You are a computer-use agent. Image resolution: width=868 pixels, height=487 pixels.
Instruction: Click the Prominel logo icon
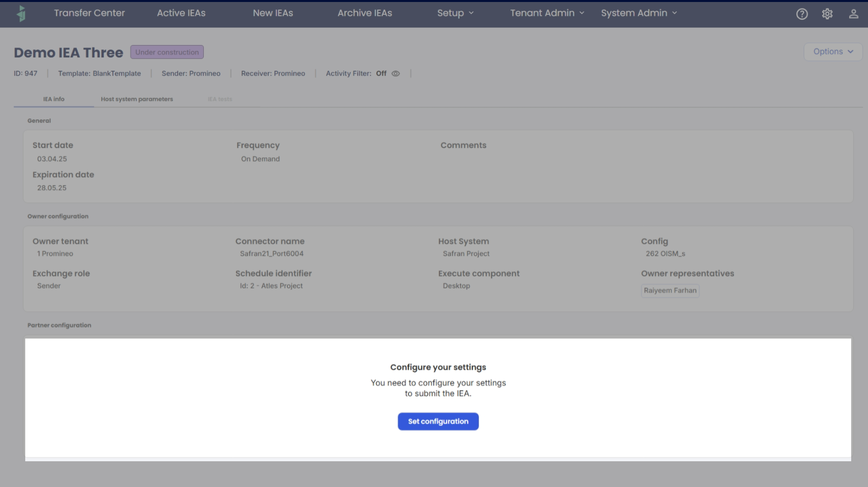(21, 14)
